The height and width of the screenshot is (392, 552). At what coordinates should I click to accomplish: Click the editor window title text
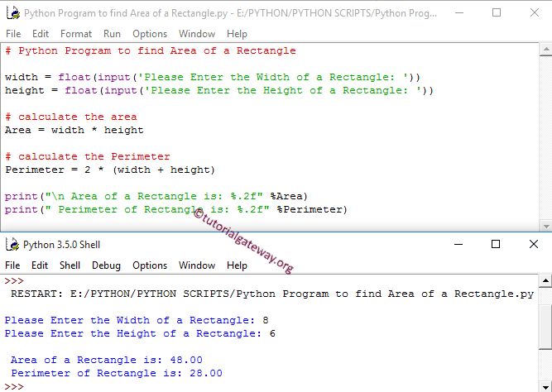tap(230, 13)
